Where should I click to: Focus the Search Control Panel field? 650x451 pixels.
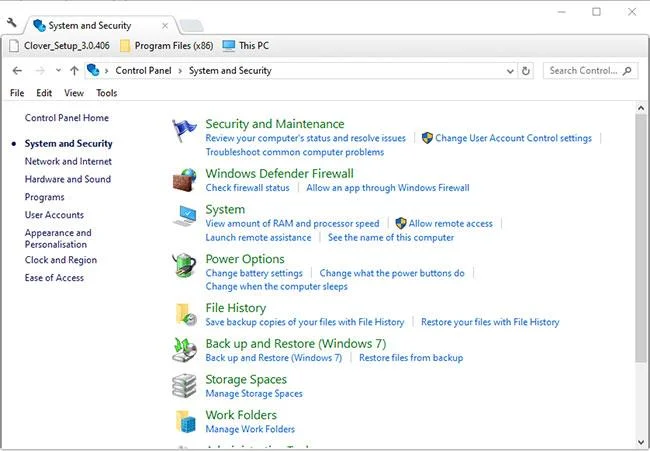click(591, 71)
